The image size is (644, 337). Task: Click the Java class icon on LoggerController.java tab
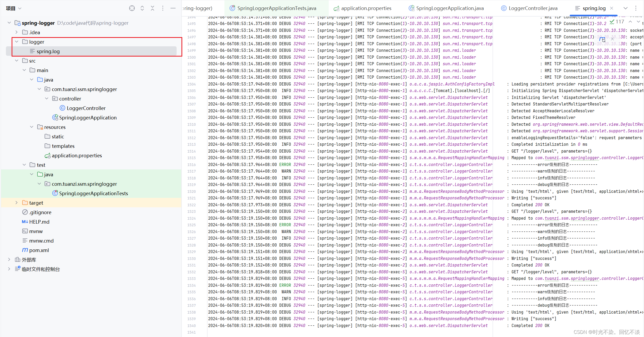coord(504,8)
